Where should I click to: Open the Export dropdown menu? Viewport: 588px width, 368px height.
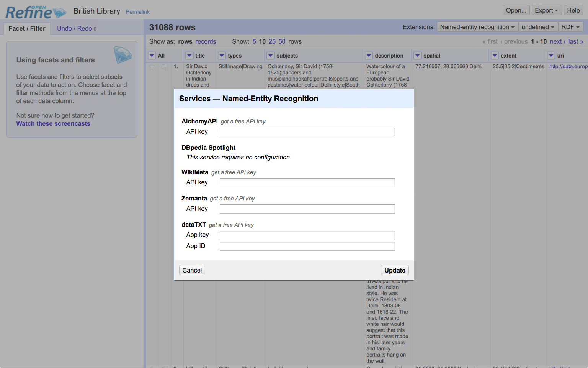coord(546,10)
